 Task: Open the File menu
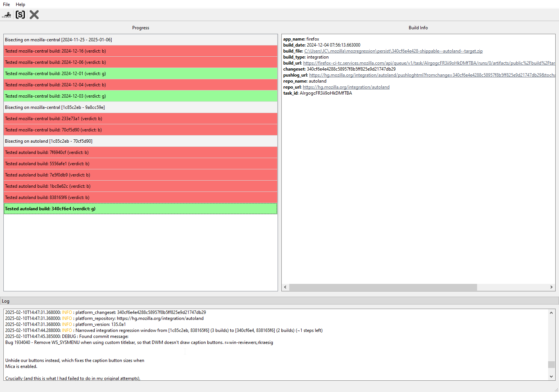coord(6,5)
